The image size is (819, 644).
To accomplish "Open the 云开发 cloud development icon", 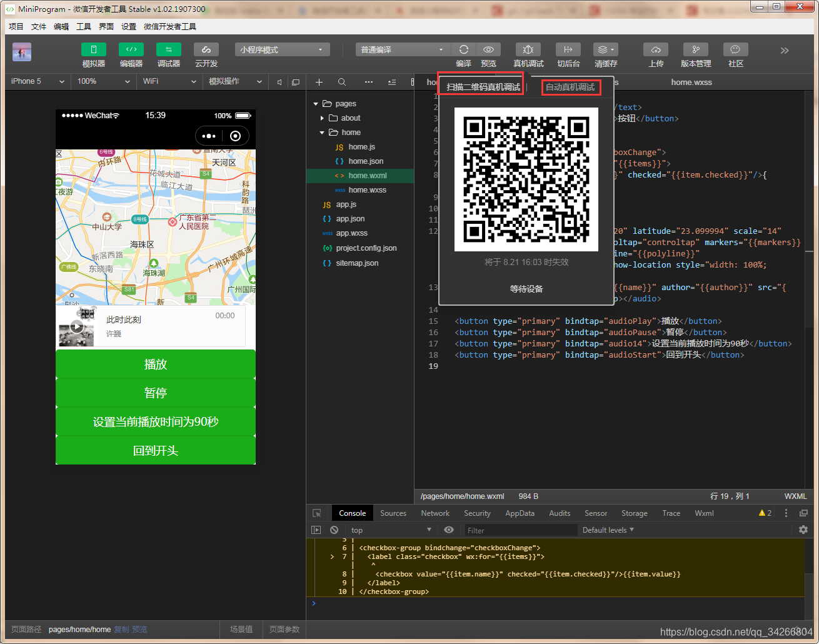I will point(206,49).
